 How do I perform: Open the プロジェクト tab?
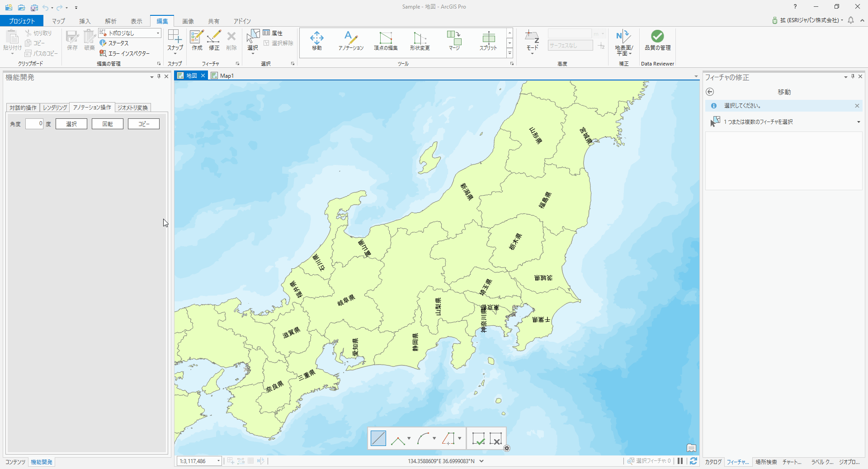(22, 21)
